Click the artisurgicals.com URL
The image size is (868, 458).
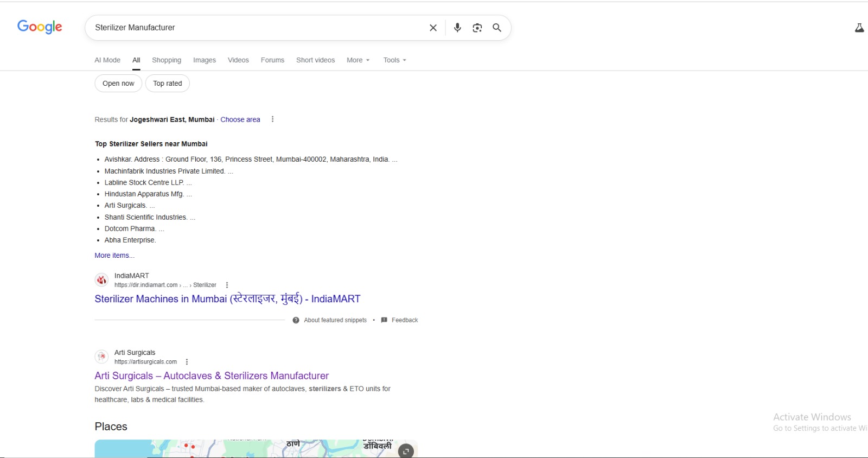pos(145,362)
